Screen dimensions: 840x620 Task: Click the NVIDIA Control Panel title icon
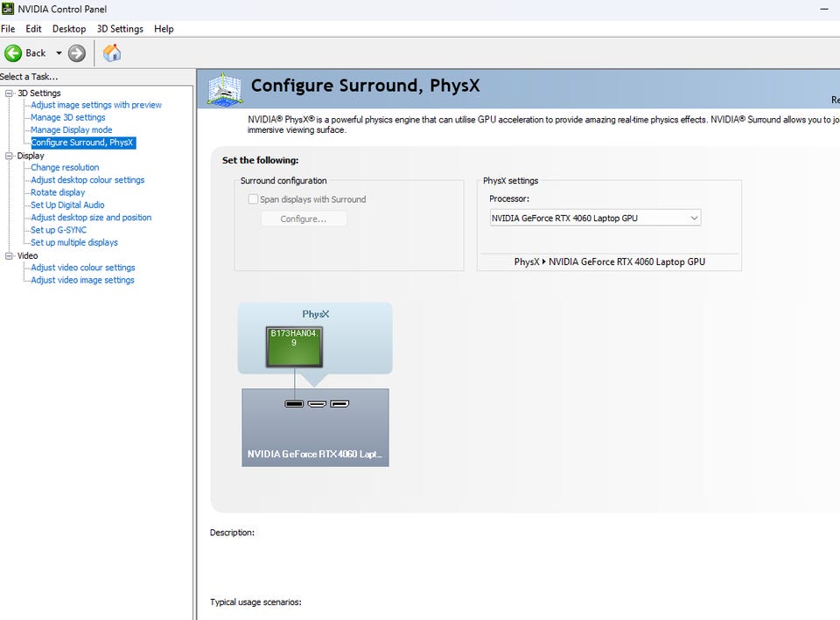tap(8, 9)
